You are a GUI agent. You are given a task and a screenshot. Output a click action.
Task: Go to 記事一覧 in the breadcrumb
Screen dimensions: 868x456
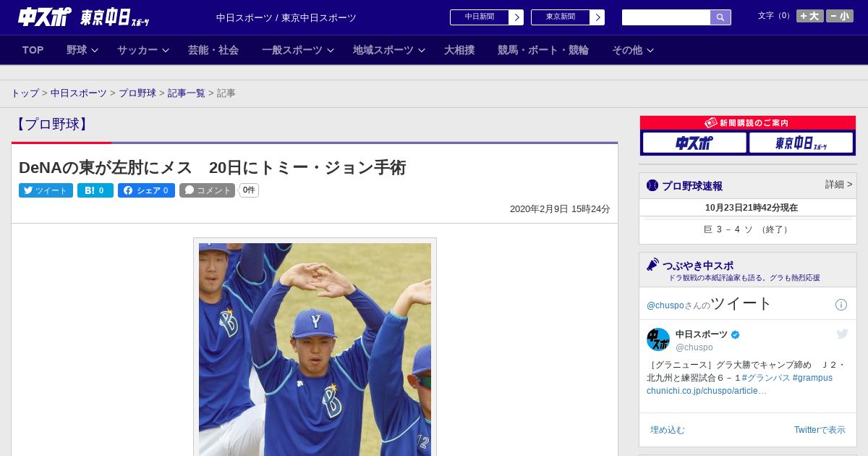tap(187, 93)
